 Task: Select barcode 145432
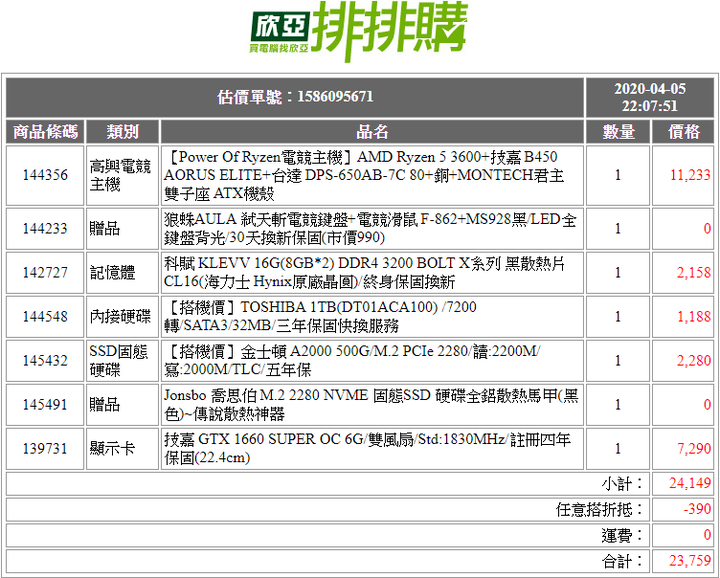pos(45,360)
